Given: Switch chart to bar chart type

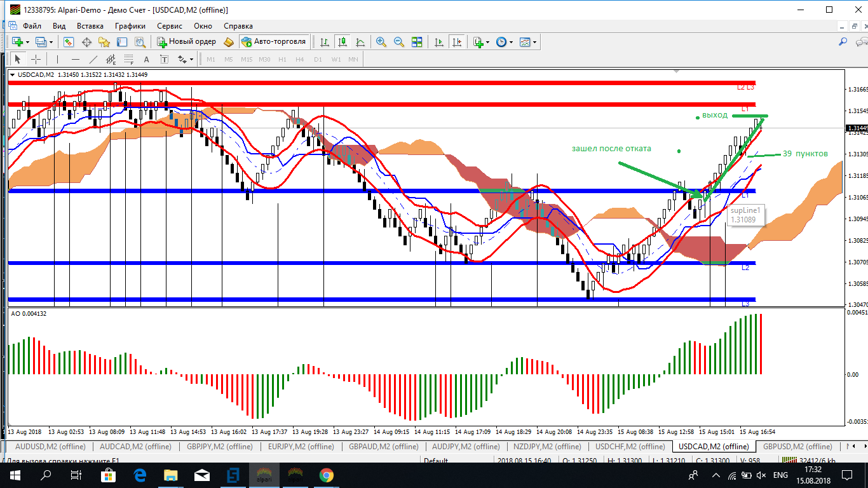Looking at the screenshot, I should (325, 42).
